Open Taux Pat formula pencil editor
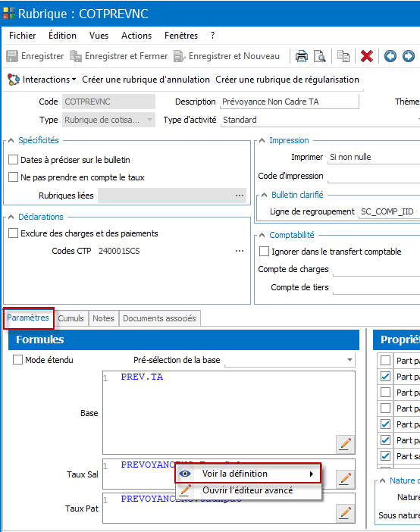The width and height of the screenshot is (420, 532). tap(345, 513)
